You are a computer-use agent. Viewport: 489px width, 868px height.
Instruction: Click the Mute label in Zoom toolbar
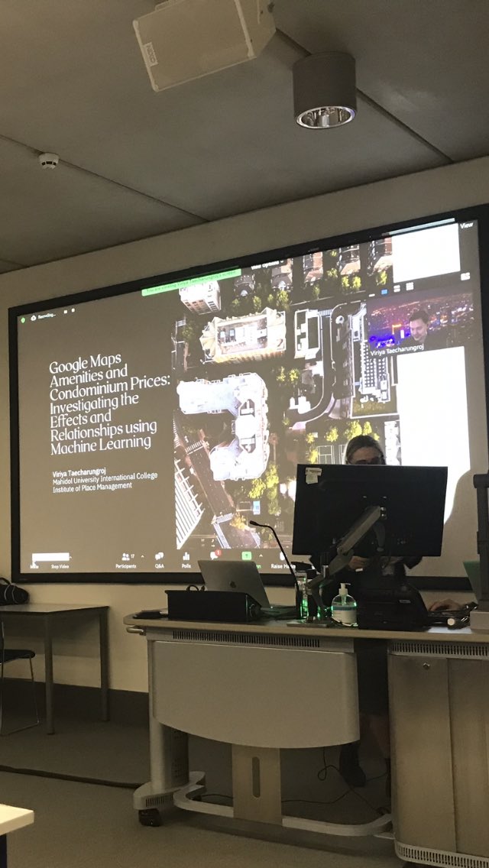click(x=34, y=566)
